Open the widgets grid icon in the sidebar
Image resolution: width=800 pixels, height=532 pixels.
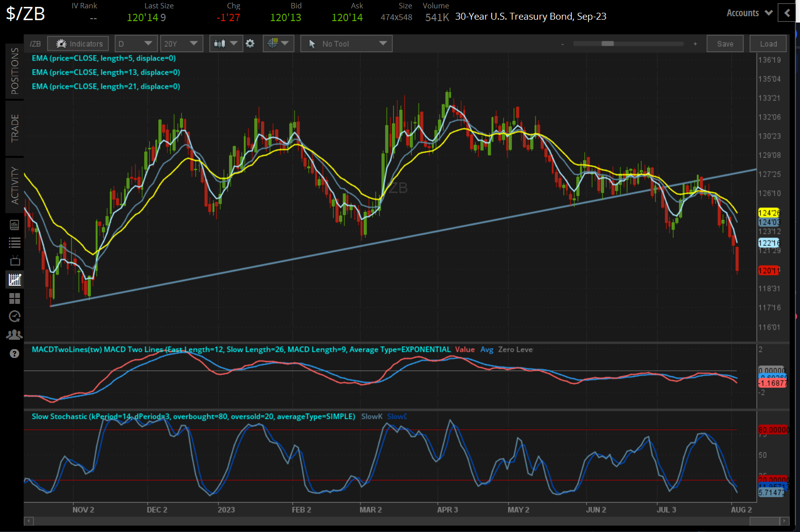pyautogui.click(x=14, y=298)
